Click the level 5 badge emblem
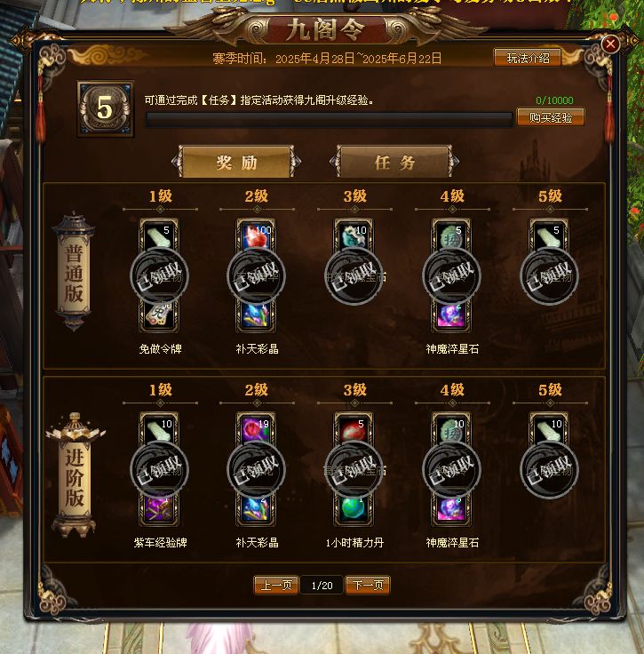This screenshot has height=654, width=644. (x=106, y=108)
